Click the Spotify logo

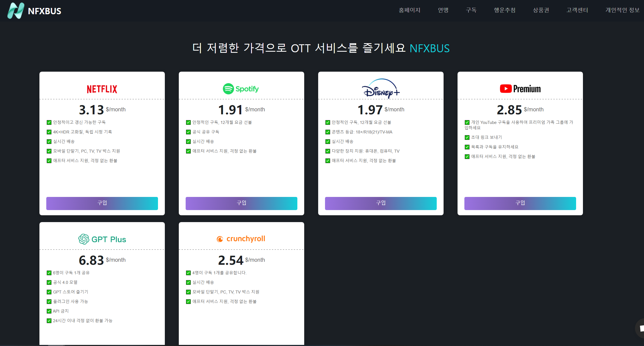241,89
